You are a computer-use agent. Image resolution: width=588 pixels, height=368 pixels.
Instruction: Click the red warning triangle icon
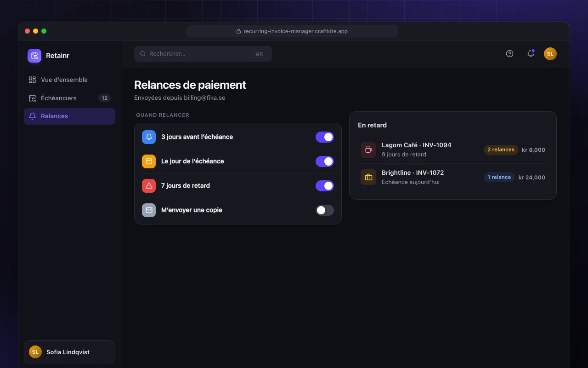pos(149,186)
